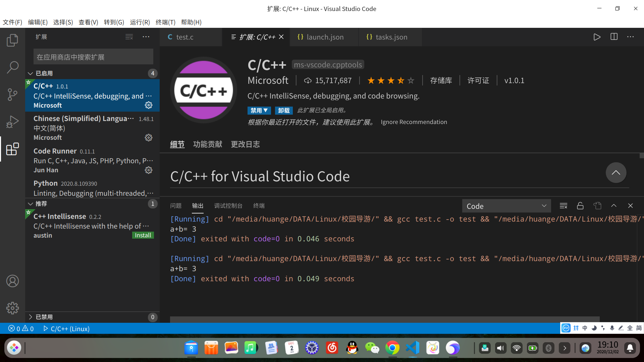This screenshot has width=644, height=362.
Task: Click errors and warnings status indicator
Action: (x=21, y=328)
